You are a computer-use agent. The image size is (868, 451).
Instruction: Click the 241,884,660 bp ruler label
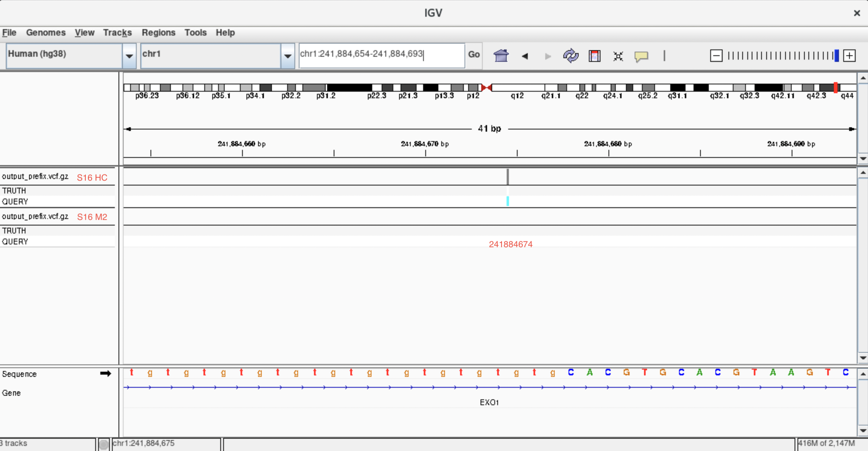[x=242, y=144]
